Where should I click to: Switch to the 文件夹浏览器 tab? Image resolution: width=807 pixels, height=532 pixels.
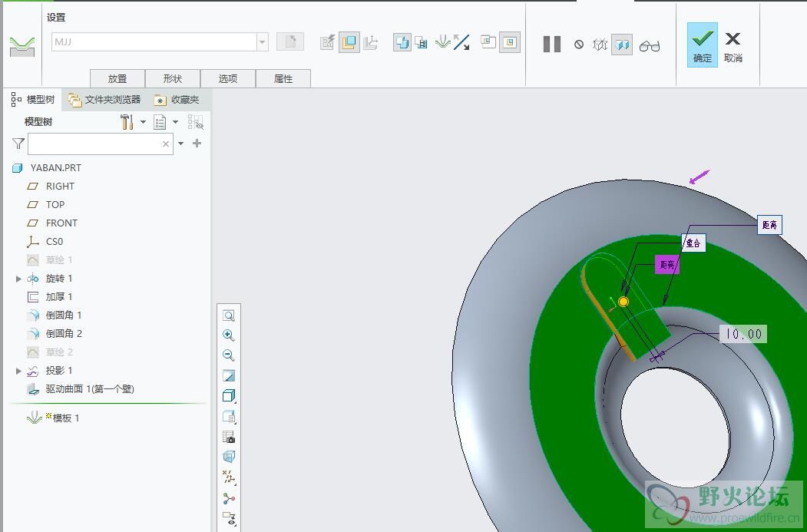tap(105, 99)
